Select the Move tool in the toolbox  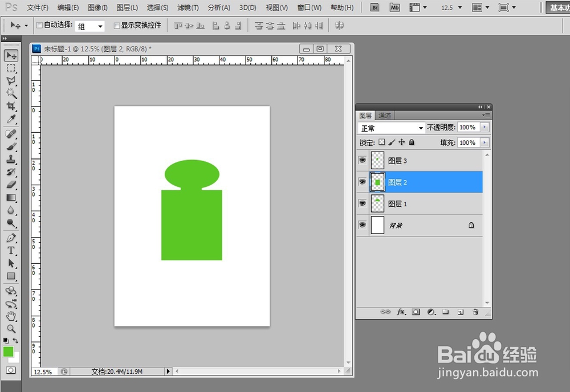(11, 56)
